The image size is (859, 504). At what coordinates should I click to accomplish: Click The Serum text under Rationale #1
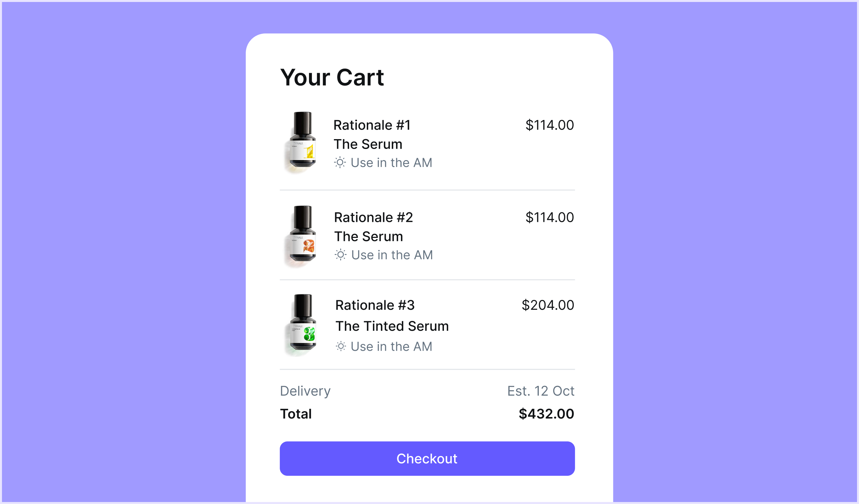[x=368, y=144]
